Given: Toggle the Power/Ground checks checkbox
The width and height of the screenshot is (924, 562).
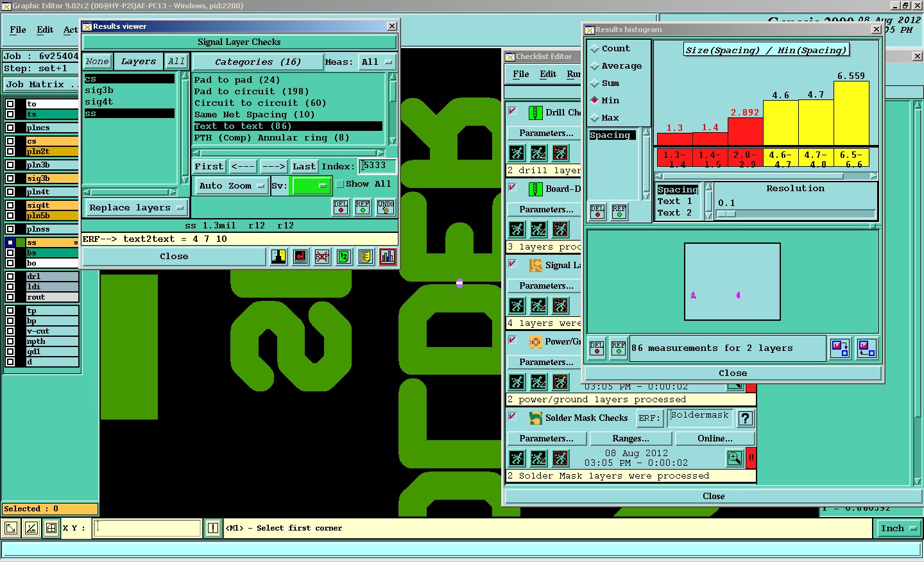Looking at the screenshot, I should pyautogui.click(x=513, y=340).
